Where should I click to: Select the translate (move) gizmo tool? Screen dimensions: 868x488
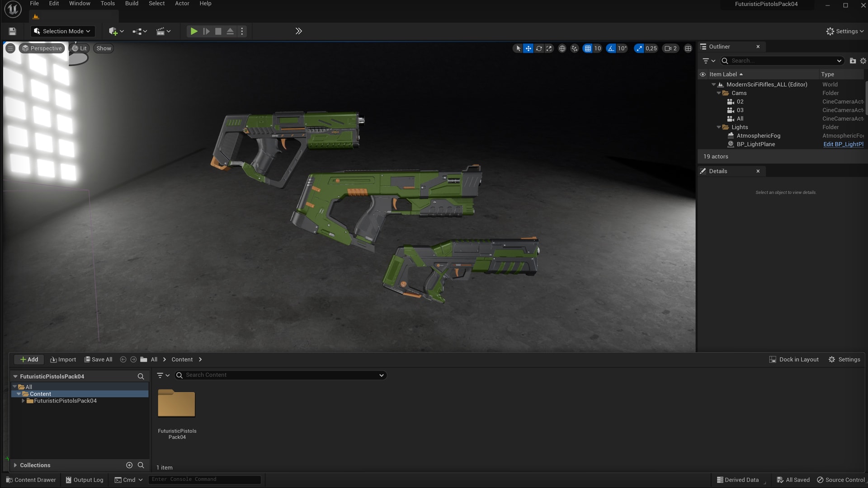pos(528,48)
